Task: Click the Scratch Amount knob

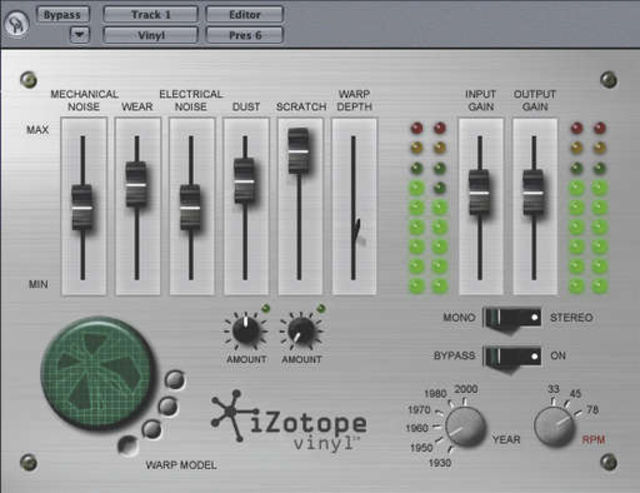Action: [301, 330]
